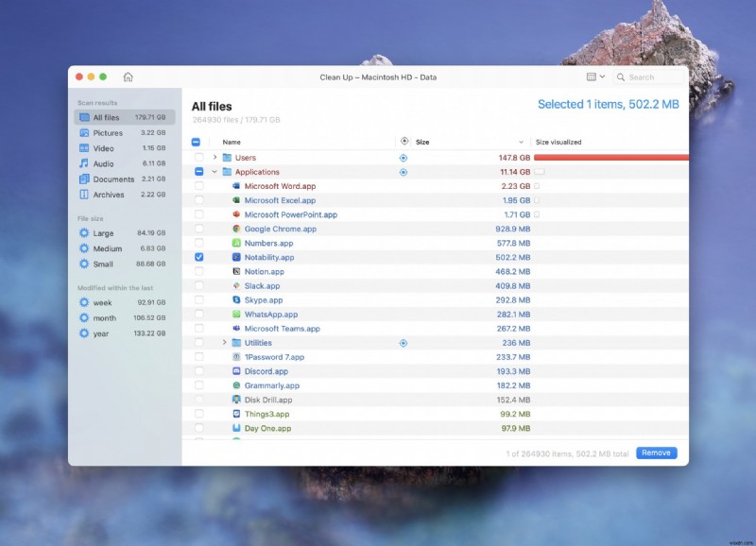The width and height of the screenshot is (756, 546).
Task: Expand the Users folder row
Action: coord(213,157)
